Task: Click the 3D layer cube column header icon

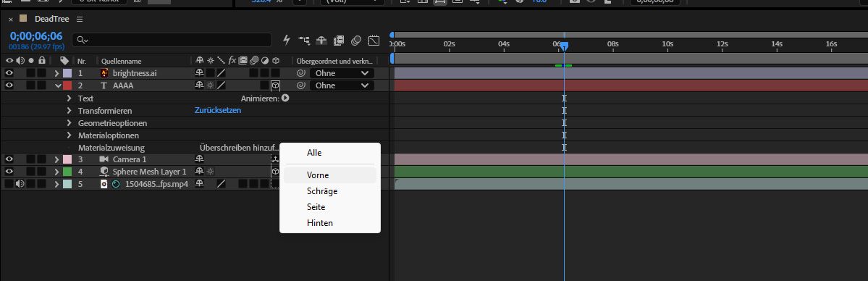Action: click(x=276, y=60)
